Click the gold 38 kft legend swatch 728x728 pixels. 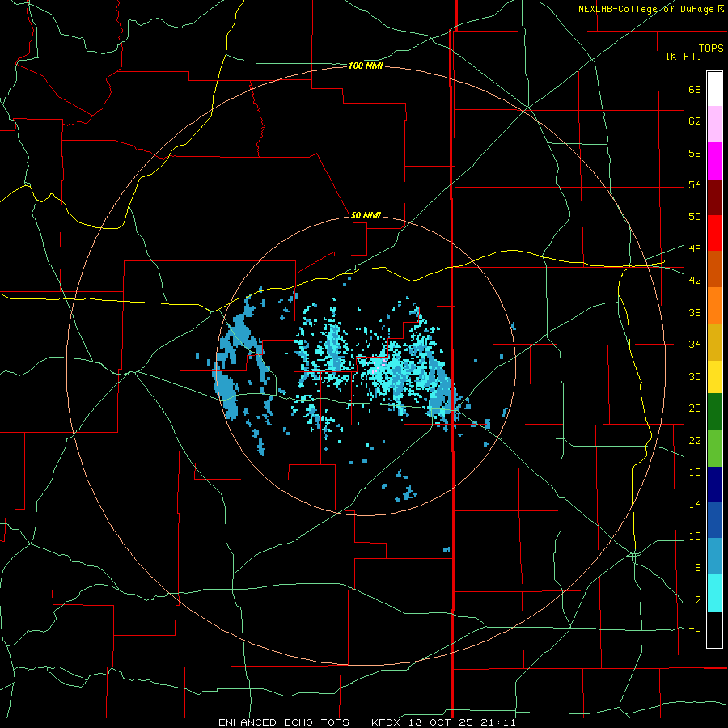pyautogui.click(x=714, y=341)
